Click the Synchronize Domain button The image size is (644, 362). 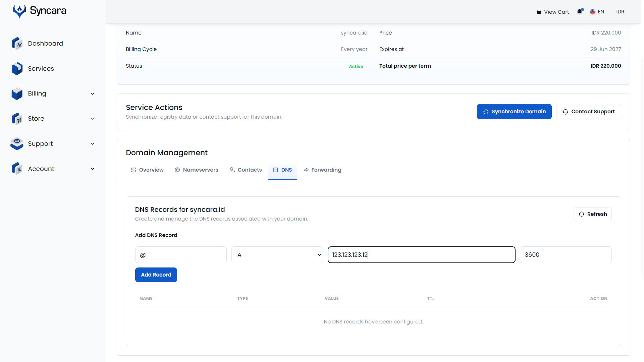pyautogui.click(x=514, y=112)
